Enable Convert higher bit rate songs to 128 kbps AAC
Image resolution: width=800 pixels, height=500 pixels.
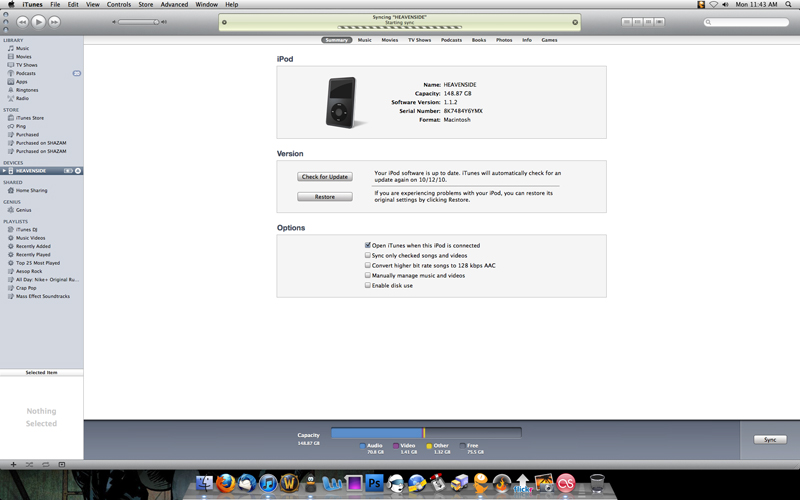(x=367, y=265)
